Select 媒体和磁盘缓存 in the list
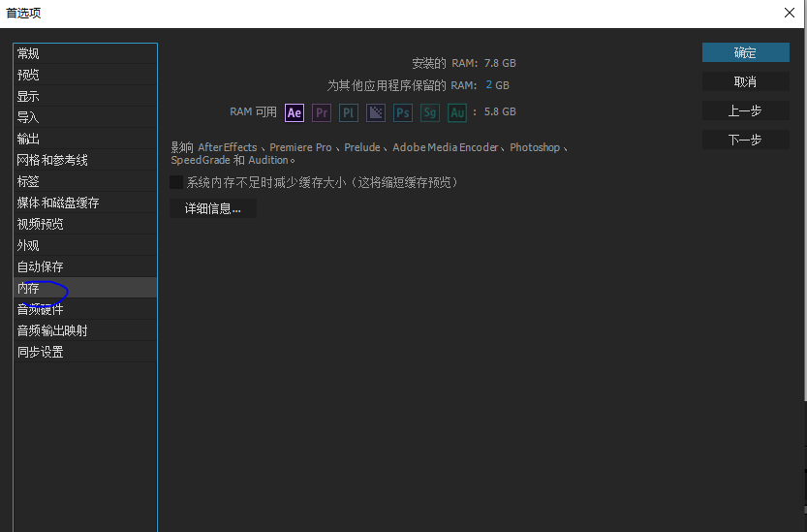 point(85,203)
